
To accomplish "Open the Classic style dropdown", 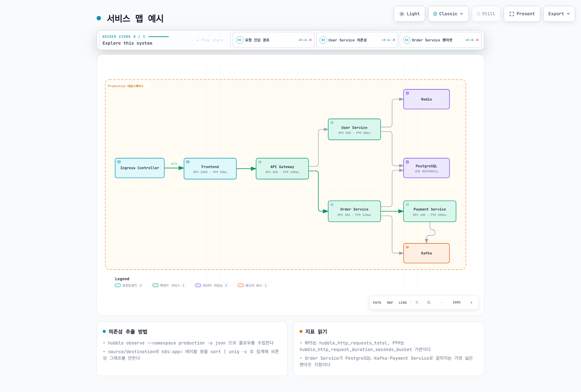I will click(448, 14).
